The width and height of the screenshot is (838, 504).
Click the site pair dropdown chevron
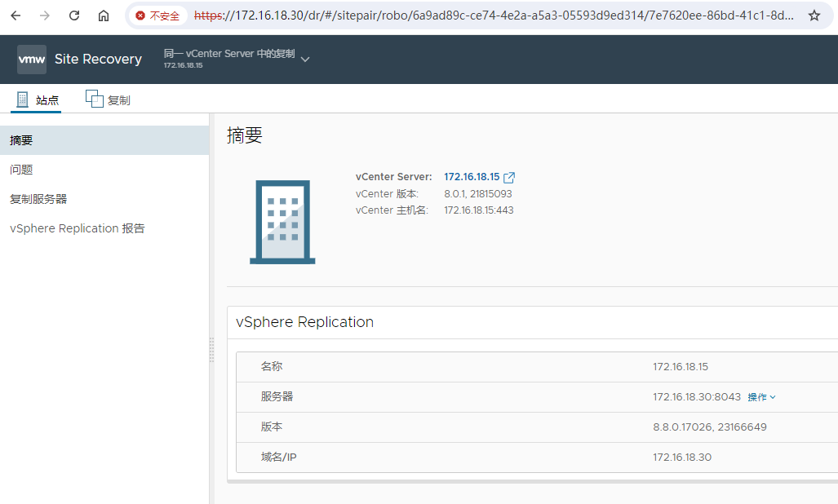(x=305, y=60)
